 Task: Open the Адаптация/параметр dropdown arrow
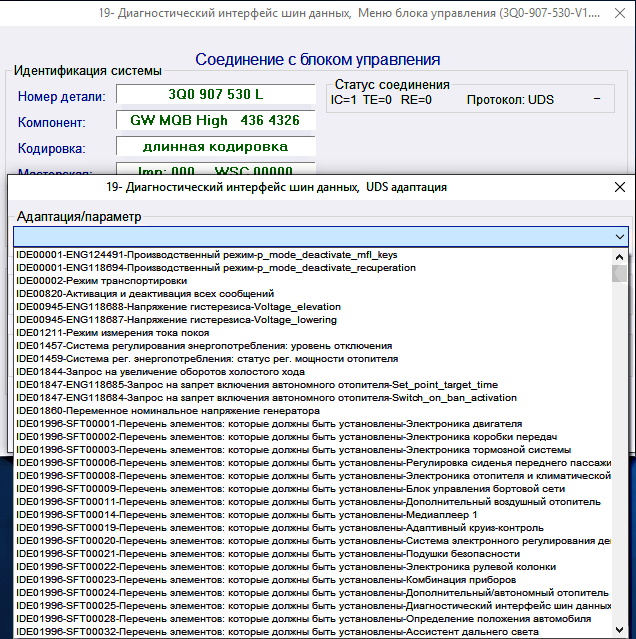point(619,236)
